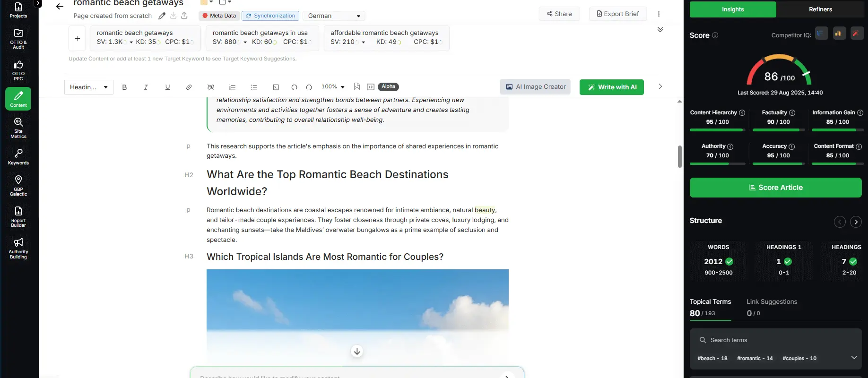The height and width of the screenshot is (378, 868).
Task: Click the remove link icon
Action: pos(211,87)
